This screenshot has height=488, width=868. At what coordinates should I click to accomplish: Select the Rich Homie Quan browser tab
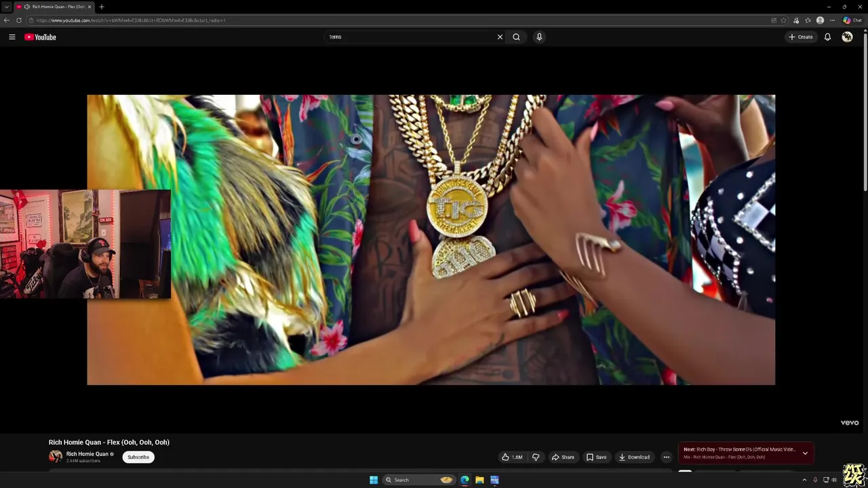pyautogui.click(x=54, y=7)
